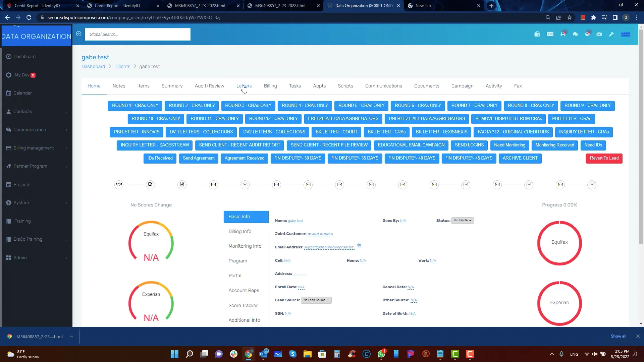The width and height of the screenshot is (644, 362).
Task: Open the Score Tracker side tab
Action: (x=243, y=306)
